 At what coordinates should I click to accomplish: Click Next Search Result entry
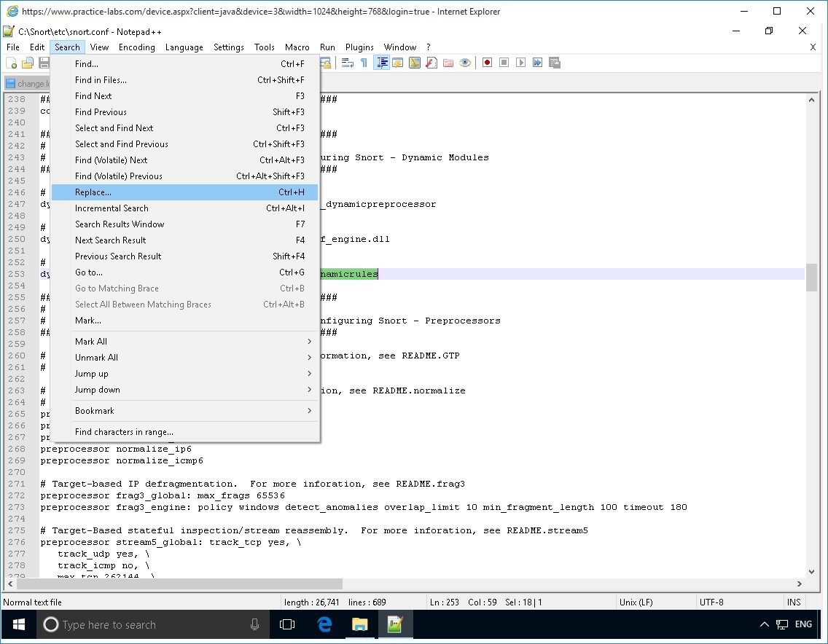pos(185,240)
